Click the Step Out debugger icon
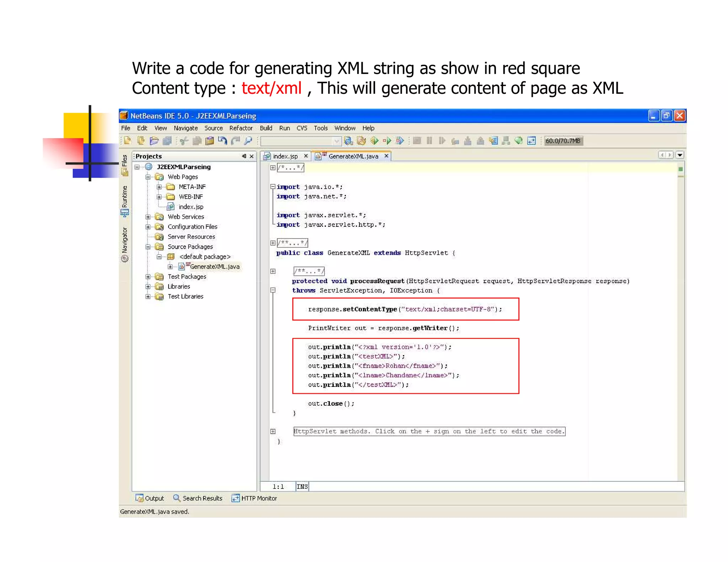 point(480,141)
